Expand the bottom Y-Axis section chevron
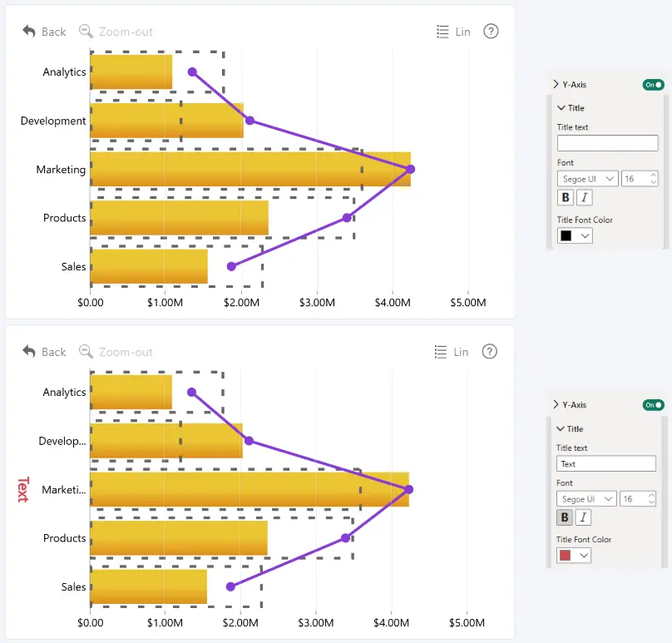The width and height of the screenshot is (672, 643). (x=556, y=404)
